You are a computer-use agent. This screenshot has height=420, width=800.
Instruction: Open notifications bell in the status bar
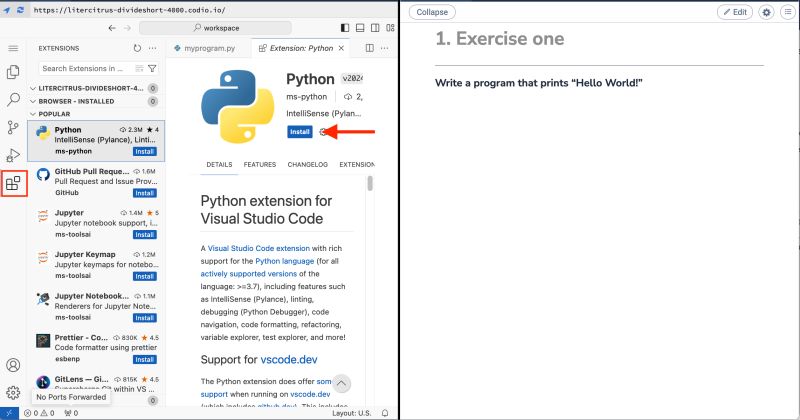click(385, 413)
